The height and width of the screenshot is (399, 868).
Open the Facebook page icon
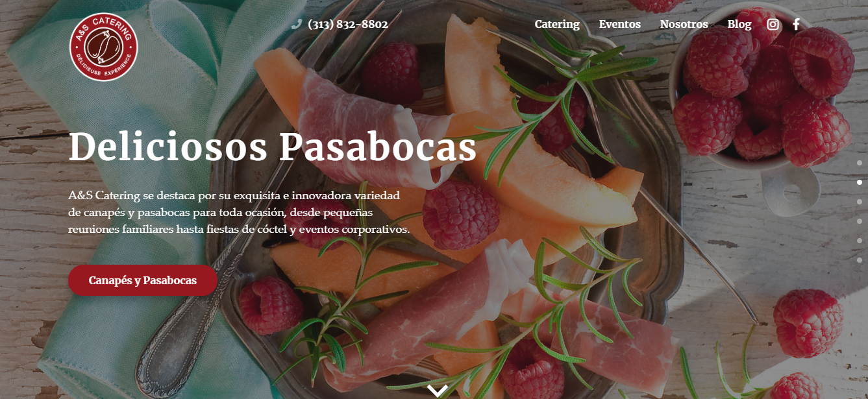tap(796, 24)
